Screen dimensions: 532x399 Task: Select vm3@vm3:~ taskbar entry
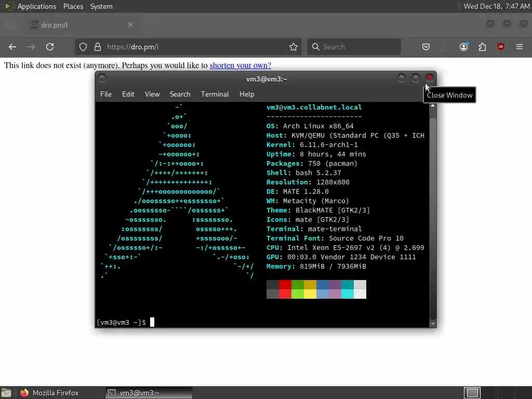coord(149,393)
